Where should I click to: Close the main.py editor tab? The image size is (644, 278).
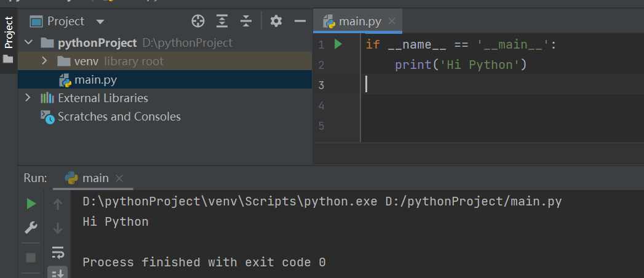(x=392, y=22)
